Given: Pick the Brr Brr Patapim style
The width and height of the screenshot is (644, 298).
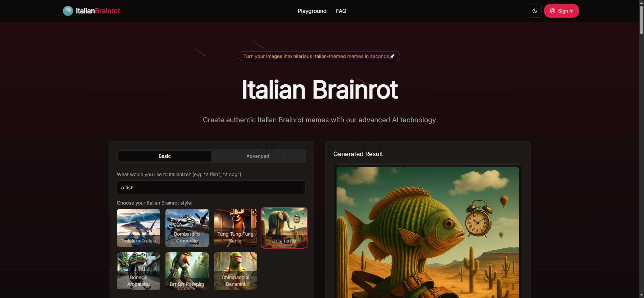Looking at the screenshot, I should (187, 271).
